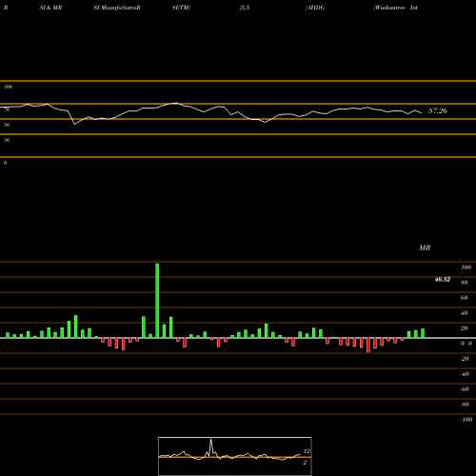Click the MR value 46.52 label
Image resolution: width=476 pixels, height=476 pixels.
tap(443, 279)
